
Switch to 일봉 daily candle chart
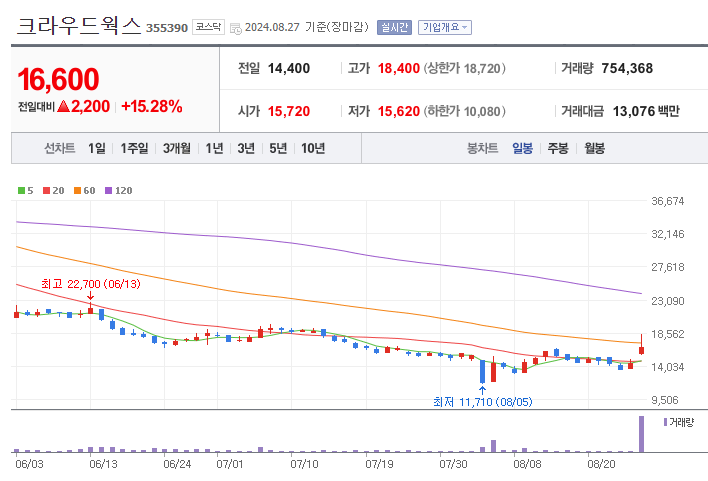pyautogui.click(x=522, y=148)
